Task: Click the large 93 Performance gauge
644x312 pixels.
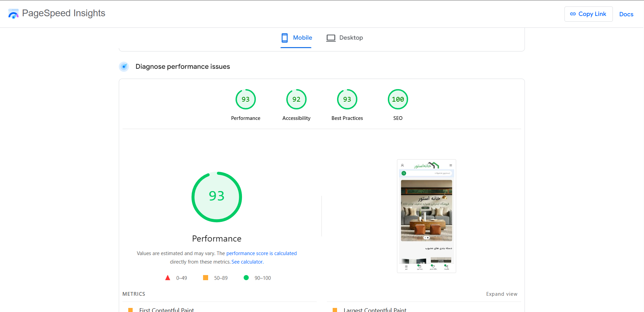Action: tap(217, 197)
